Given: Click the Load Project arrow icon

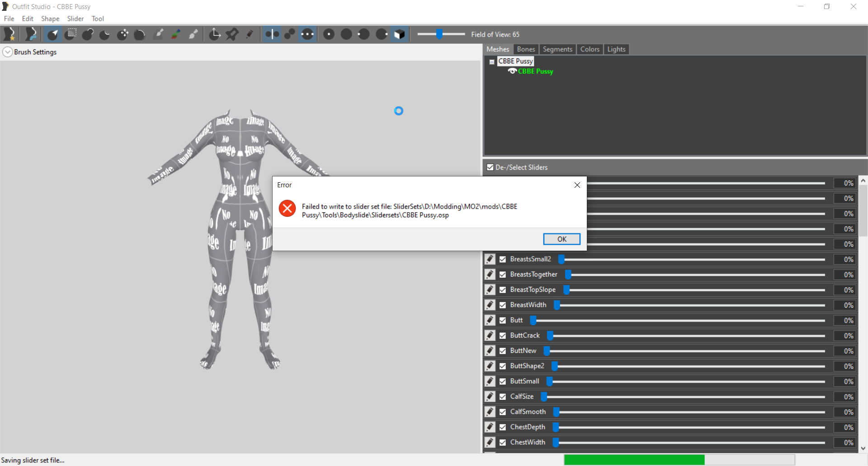Looking at the screenshot, I should [31, 34].
